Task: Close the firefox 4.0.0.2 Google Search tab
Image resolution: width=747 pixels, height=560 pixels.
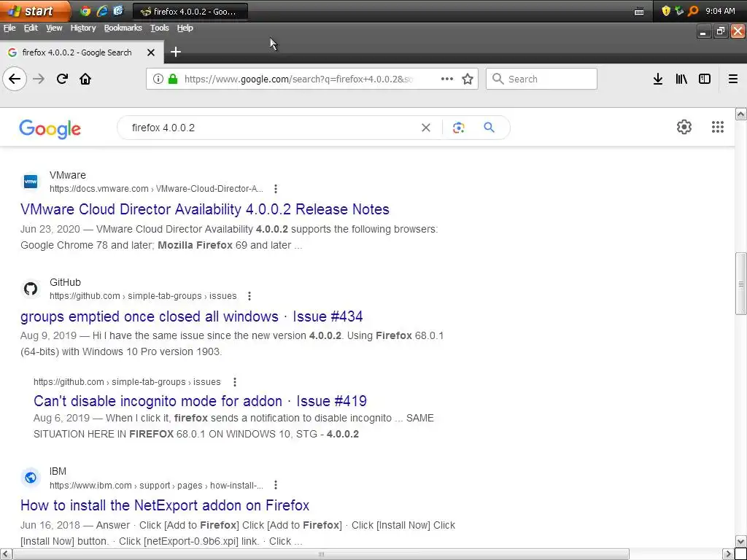Action: pos(151,52)
